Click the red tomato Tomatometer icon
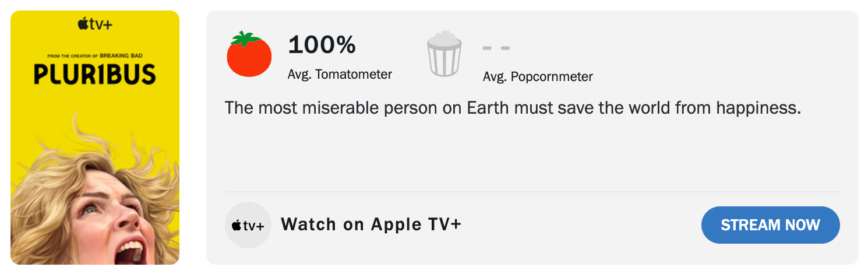The height and width of the screenshot is (274, 868). click(249, 55)
